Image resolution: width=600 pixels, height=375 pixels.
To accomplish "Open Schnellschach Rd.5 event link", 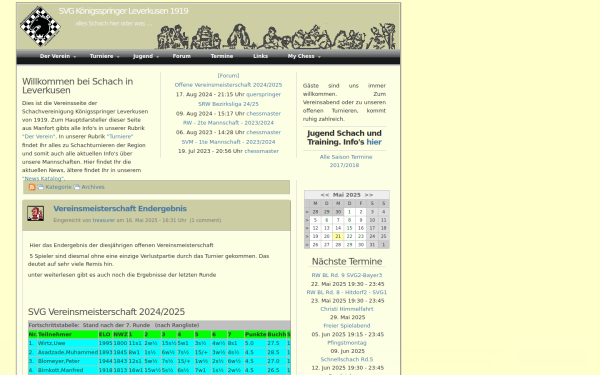I will click(x=347, y=359).
